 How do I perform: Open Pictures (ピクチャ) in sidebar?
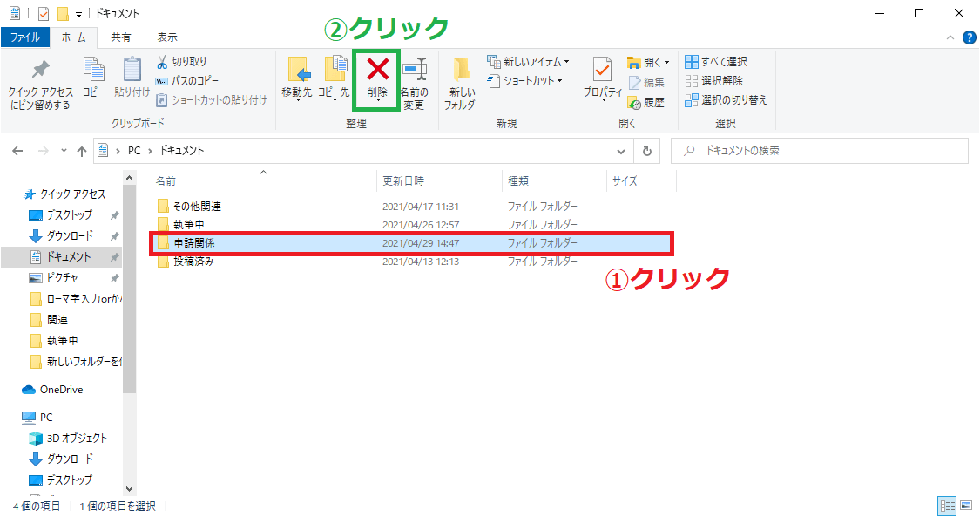[x=54, y=277]
